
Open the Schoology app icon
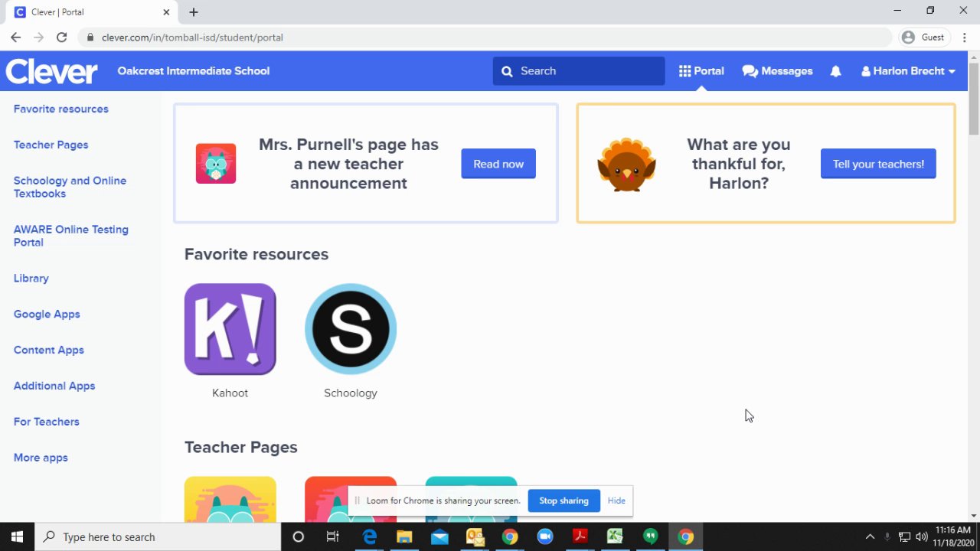point(351,329)
